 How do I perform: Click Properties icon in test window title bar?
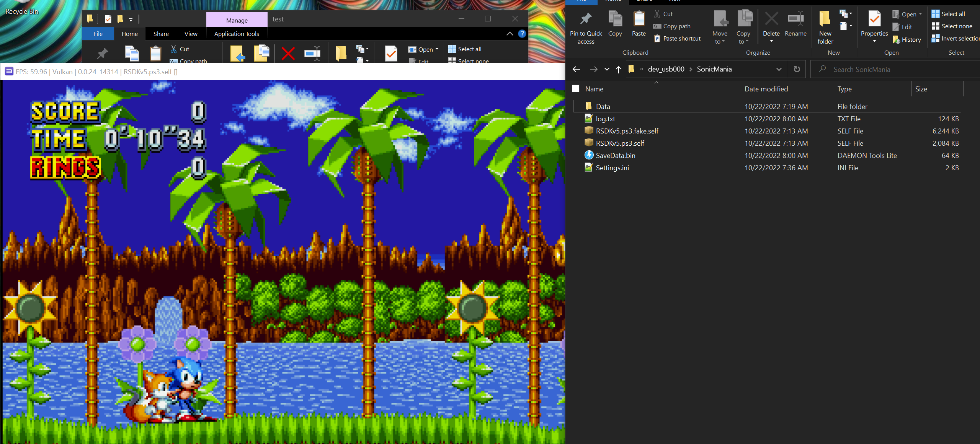point(108,19)
